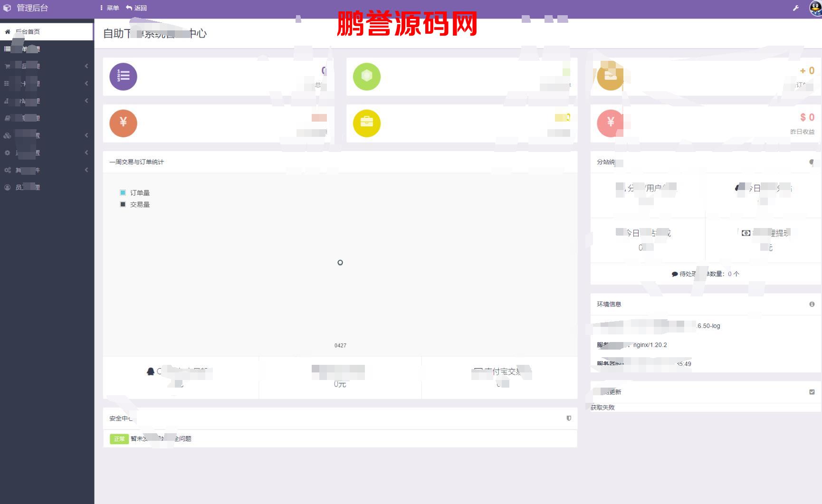Click 一周交易与订单统计 panel title
The height and width of the screenshot is (504, 822).
point(136,162)
